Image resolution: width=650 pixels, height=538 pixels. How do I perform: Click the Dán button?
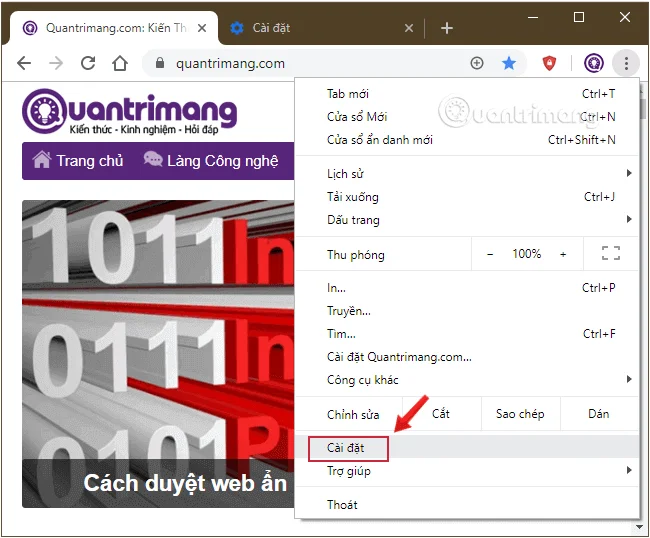click(599, 414)
